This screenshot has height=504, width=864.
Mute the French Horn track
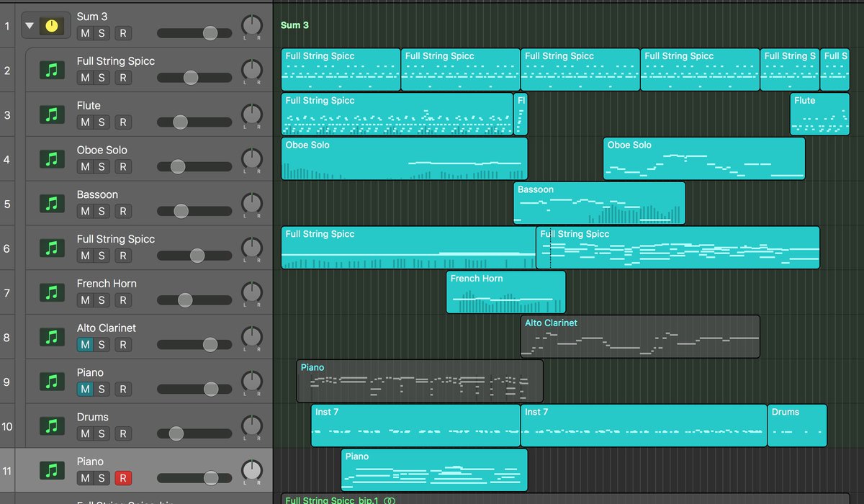(85, 300)
